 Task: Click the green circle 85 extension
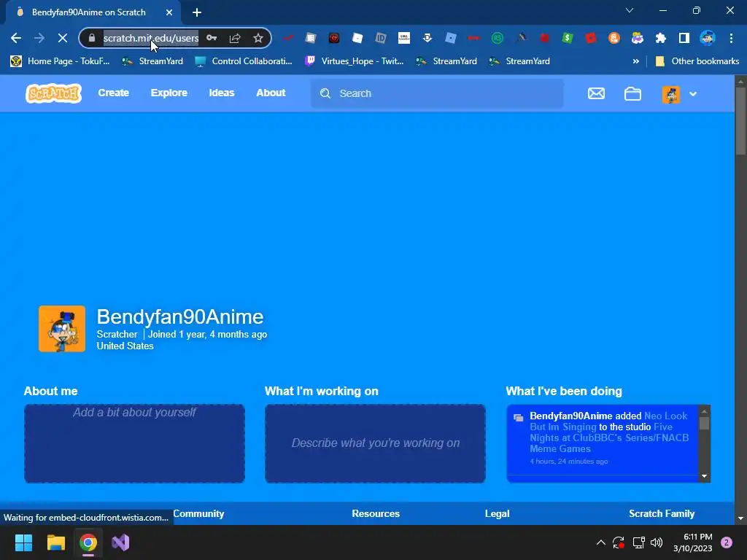pyautogui.click(x=498, y=38)
